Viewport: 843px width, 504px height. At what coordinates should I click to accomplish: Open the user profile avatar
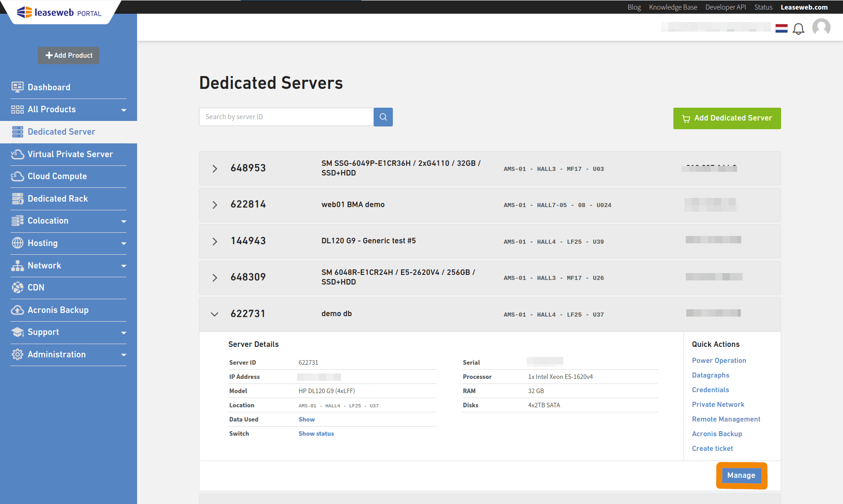(821, 27)
